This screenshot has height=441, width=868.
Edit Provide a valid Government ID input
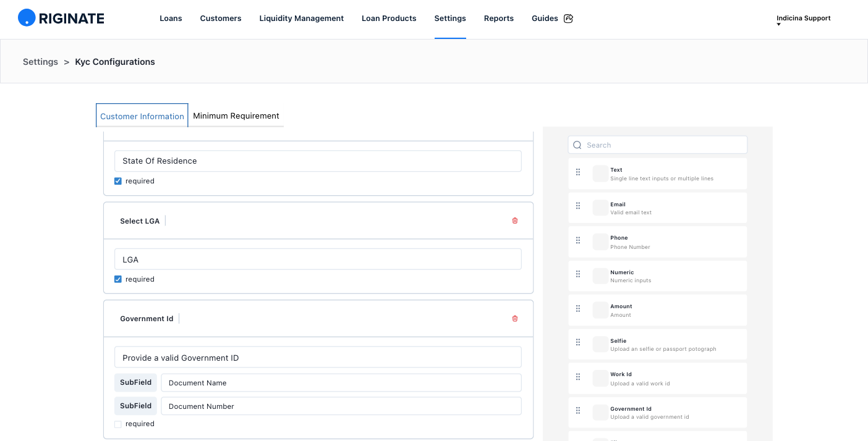318,358
